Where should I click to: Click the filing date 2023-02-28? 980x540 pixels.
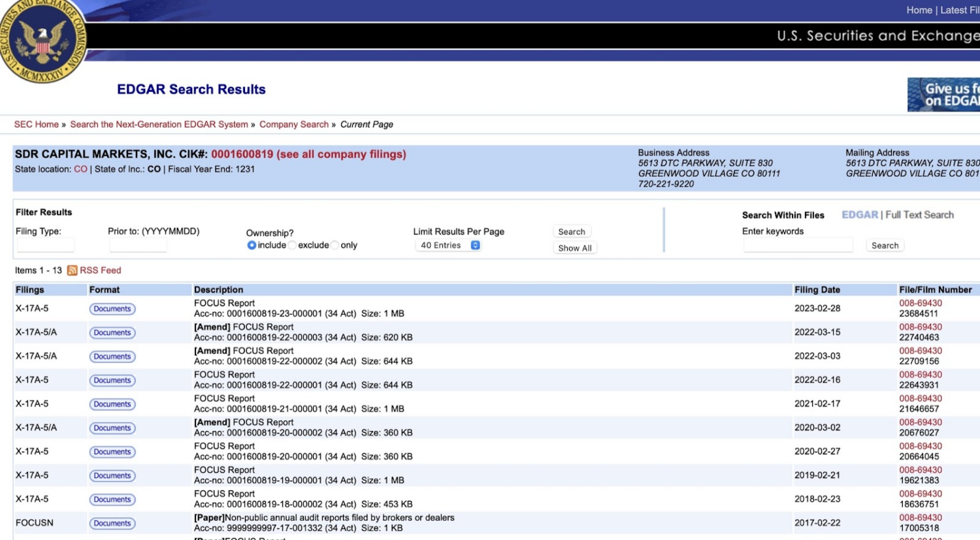(817, 308)
